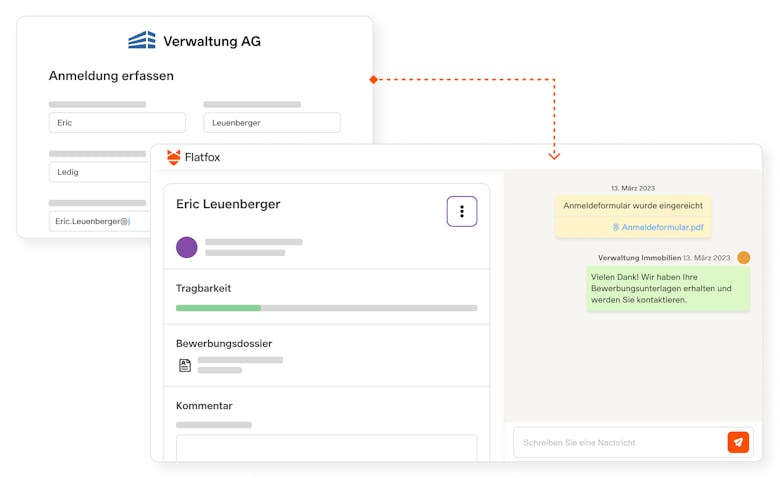The height and width of the screenshot is (478, 780).
Task: Open the three-dot options menu
Action: [461, 211]
